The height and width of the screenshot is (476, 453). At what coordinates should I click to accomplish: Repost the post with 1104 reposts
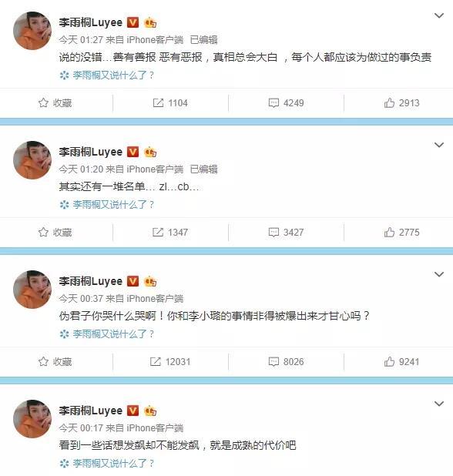tap(170, 103)
